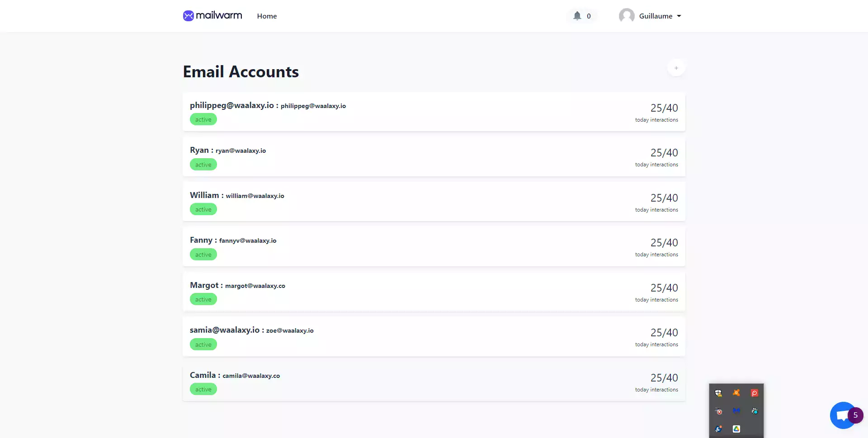The width and height of the screenshot is (868, 438).
Task: Open the chat support bubble
Action: click(x=843, y=415)
